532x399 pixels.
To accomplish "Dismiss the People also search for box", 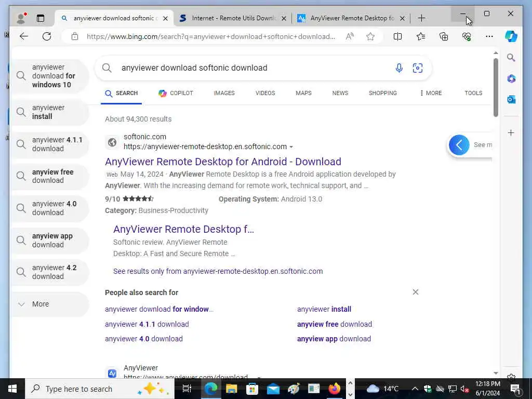I will (x=415, y=292).
